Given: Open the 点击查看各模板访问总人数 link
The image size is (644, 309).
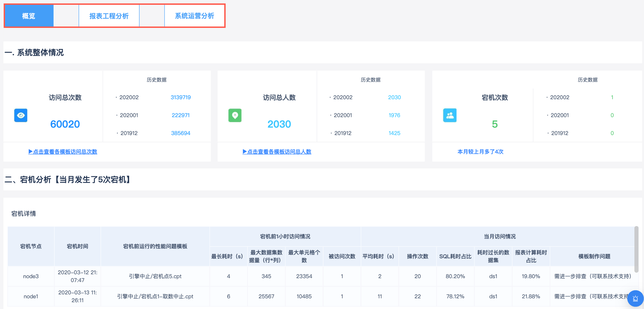Looking at the screenshot, I should pyautogui.click(x=277, y=152).
